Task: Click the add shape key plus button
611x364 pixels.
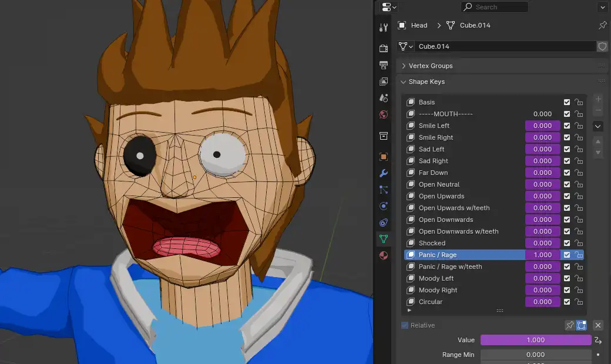Action: point(598,99)
